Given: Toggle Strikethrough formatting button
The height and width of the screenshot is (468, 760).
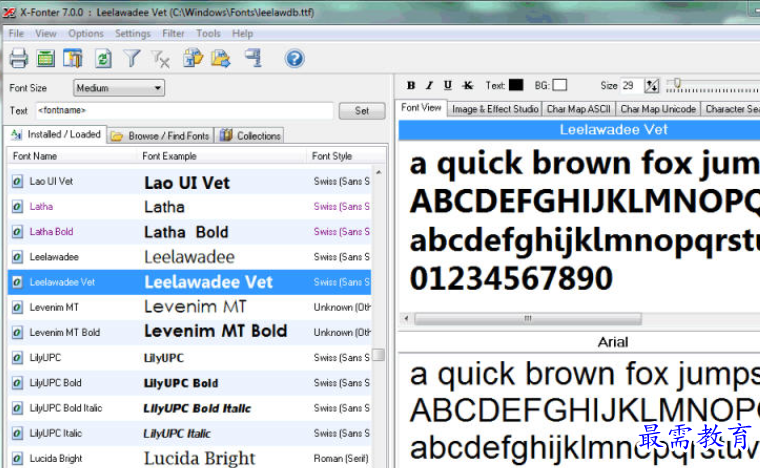Looking at the screenshot, I should pos(467,85).
